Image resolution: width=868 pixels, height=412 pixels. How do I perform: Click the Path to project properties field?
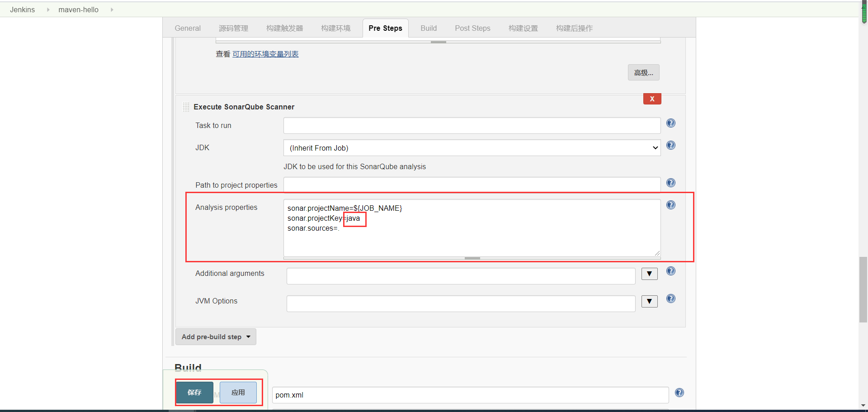click(x=472, y=185)
